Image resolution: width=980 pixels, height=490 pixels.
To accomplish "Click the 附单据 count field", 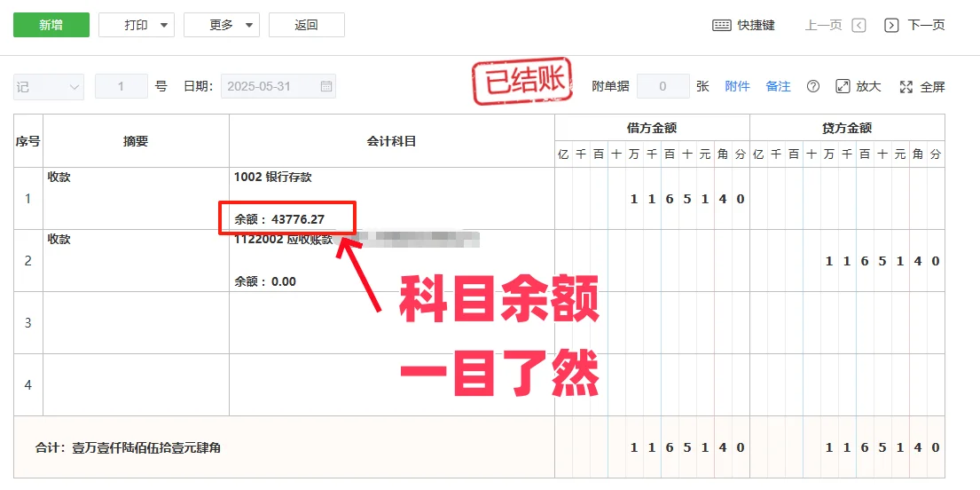I will coord(662,86).
